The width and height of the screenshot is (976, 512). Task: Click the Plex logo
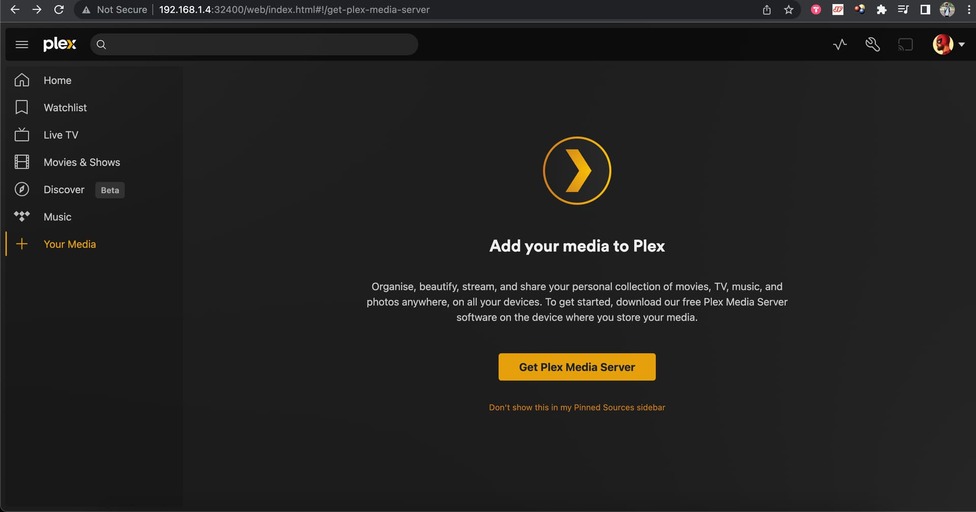[x=60, y=44]
